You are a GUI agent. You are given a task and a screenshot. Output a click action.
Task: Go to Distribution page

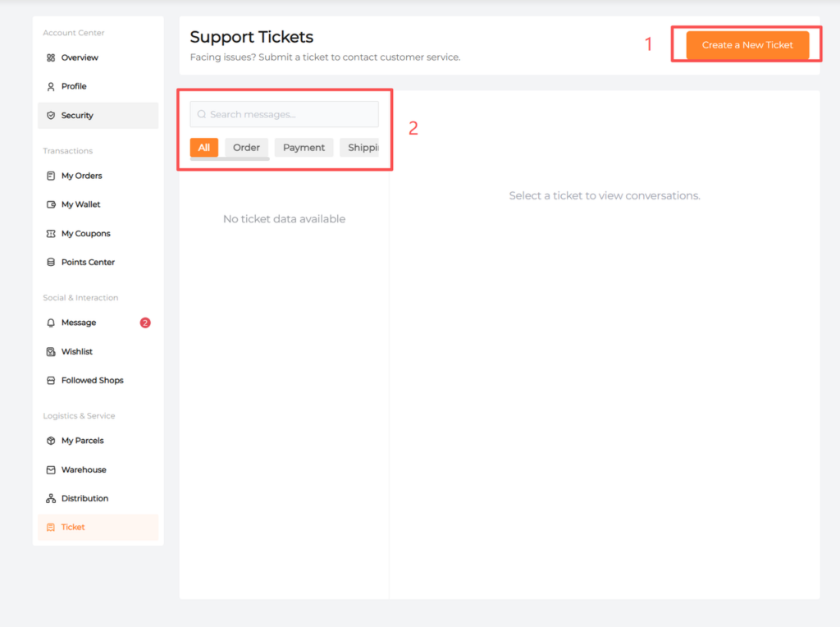coord(84,498)
